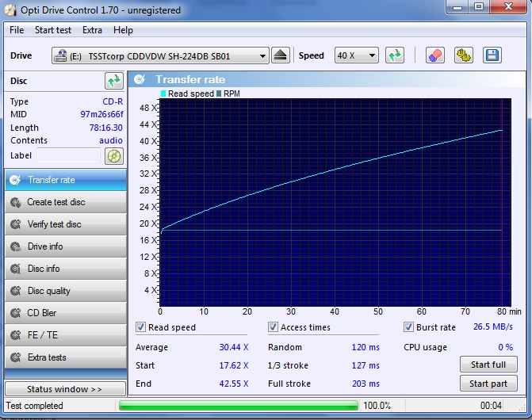Open settings via the yellow gears icon

pyautogui.click(x=464, y=55)
